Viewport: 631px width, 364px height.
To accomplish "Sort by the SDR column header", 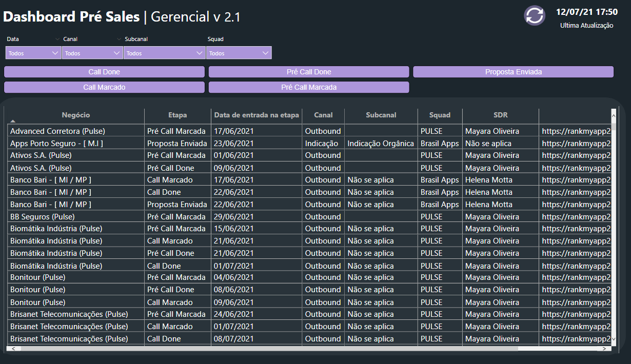I will [500, 115].
